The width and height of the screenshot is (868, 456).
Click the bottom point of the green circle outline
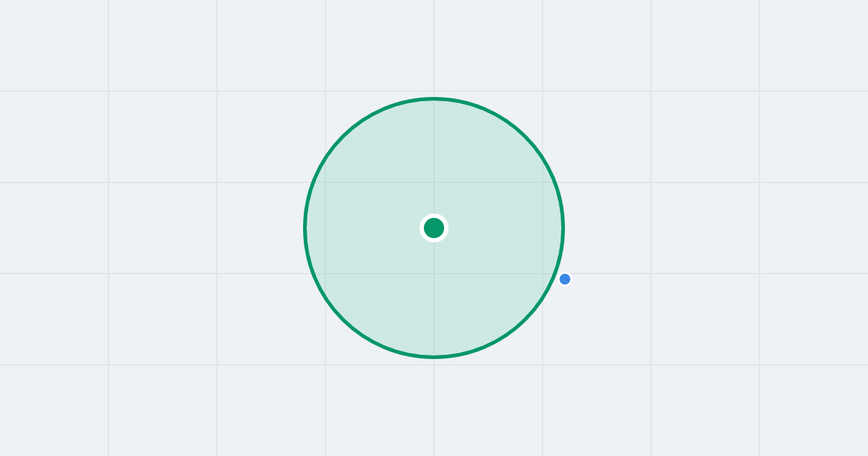point(434,357)
